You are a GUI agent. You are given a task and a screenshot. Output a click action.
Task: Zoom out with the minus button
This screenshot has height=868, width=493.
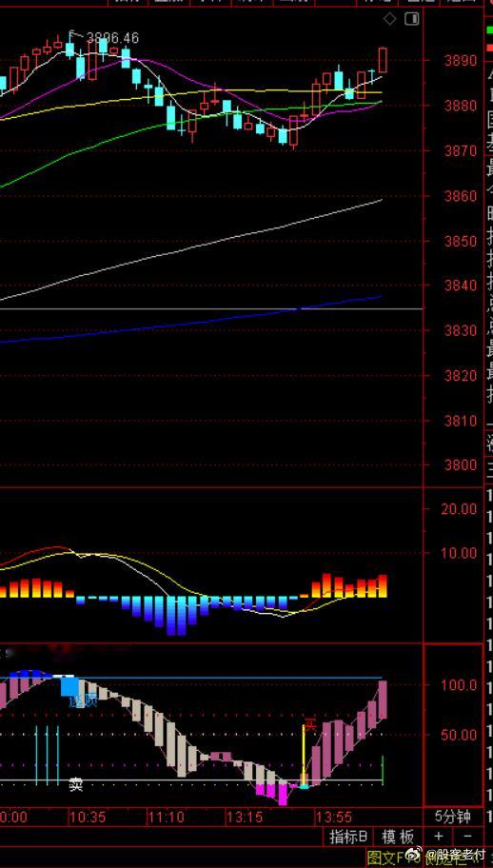pyautogui.click(x=467, y=836)
